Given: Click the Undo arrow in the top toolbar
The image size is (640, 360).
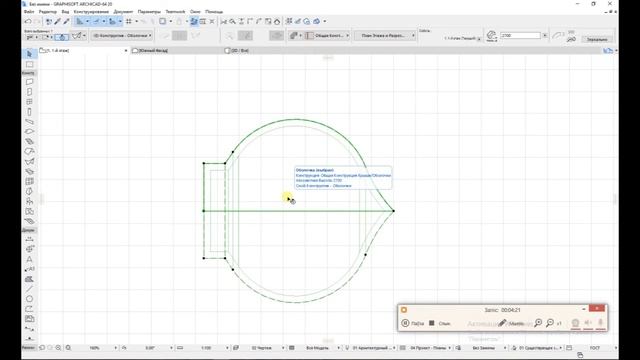Looking at the screenshot, I should [28, 21].
